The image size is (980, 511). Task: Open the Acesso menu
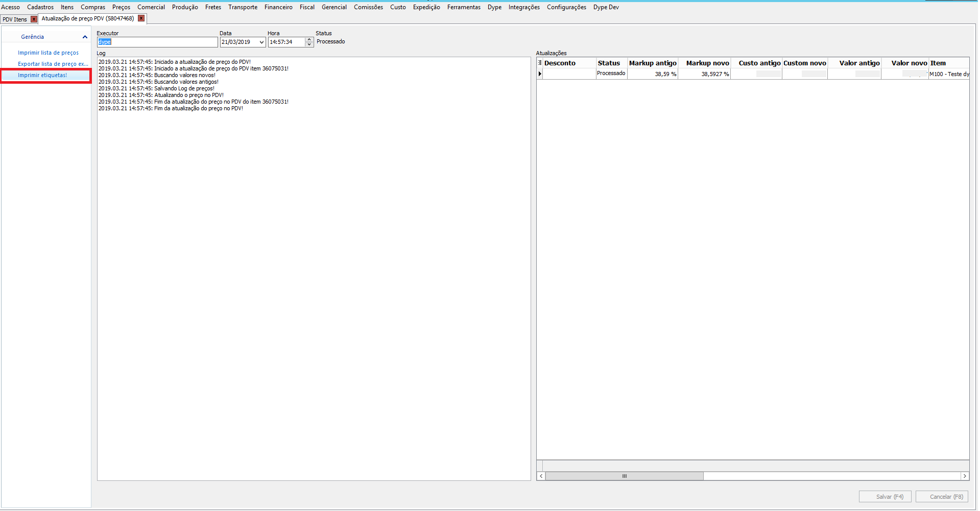click(11, 7)
